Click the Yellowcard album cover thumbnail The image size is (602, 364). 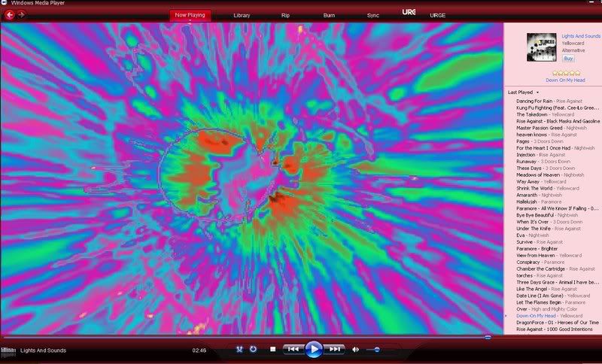coord(541,47)
